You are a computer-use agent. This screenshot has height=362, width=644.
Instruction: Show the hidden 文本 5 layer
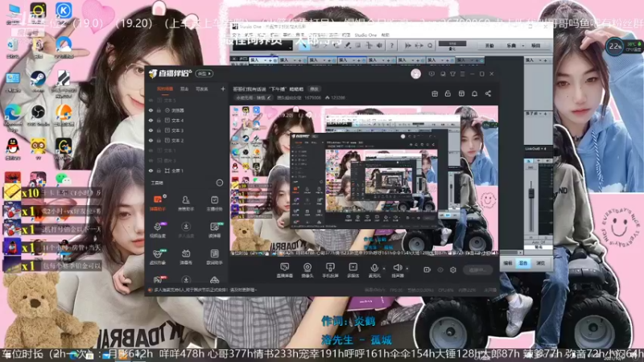tap(151, 100)
